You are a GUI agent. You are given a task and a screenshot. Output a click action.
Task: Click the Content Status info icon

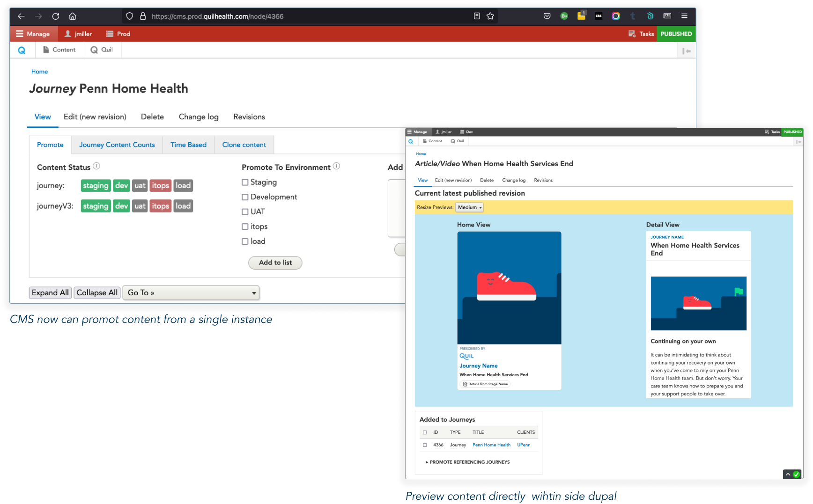[96, 166]
